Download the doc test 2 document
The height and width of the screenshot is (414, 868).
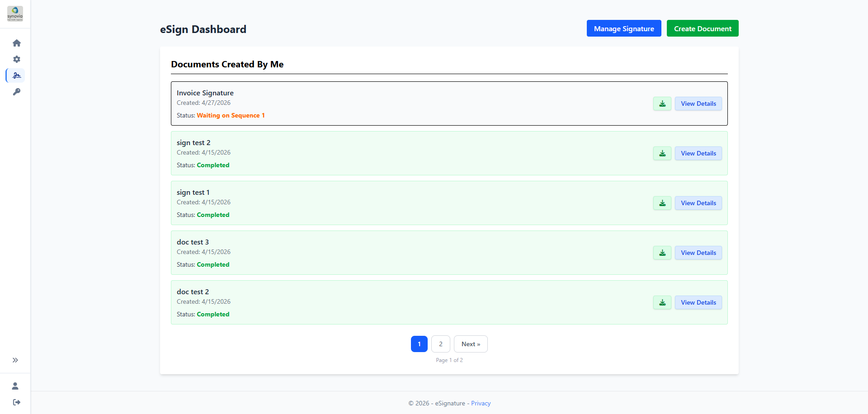(x=662, y=302)
